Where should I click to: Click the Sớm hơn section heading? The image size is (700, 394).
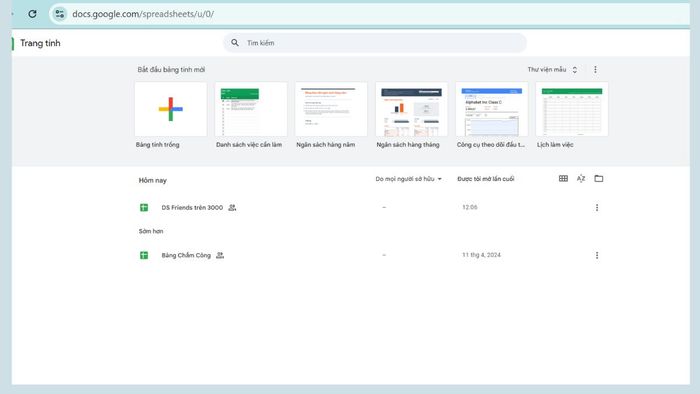pos(151,231)
